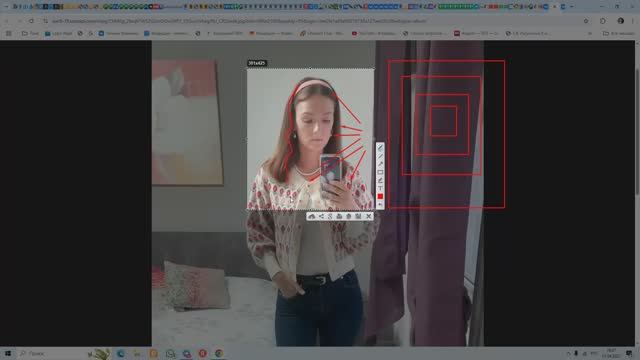Select the Lightshot line tool

(x=380, y=156)
